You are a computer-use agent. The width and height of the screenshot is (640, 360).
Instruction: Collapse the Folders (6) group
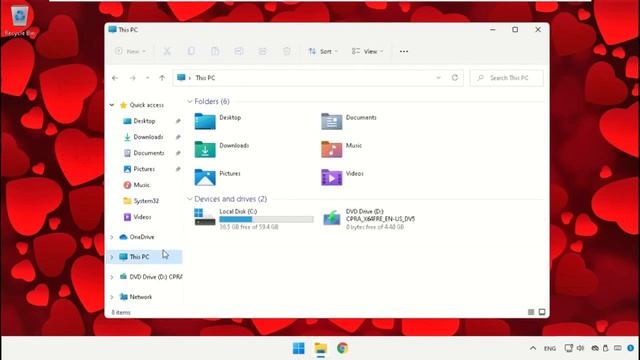pyautogui.click(x=190, y=101)
